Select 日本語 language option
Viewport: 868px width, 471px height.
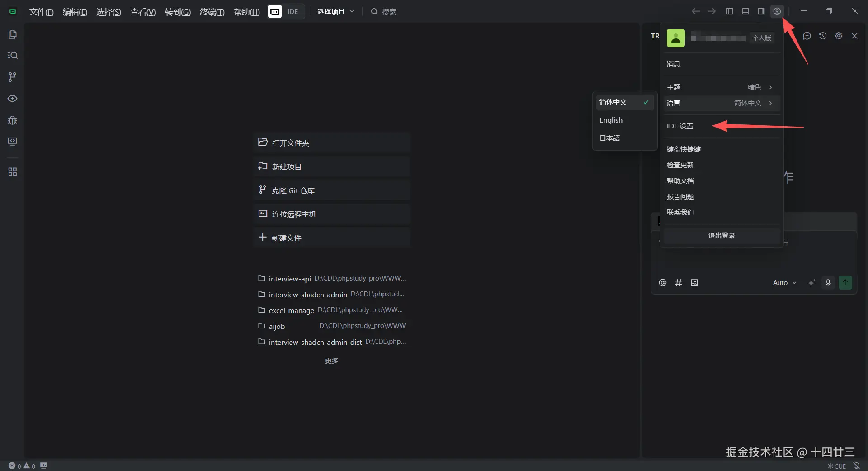[x=625, y=138]
